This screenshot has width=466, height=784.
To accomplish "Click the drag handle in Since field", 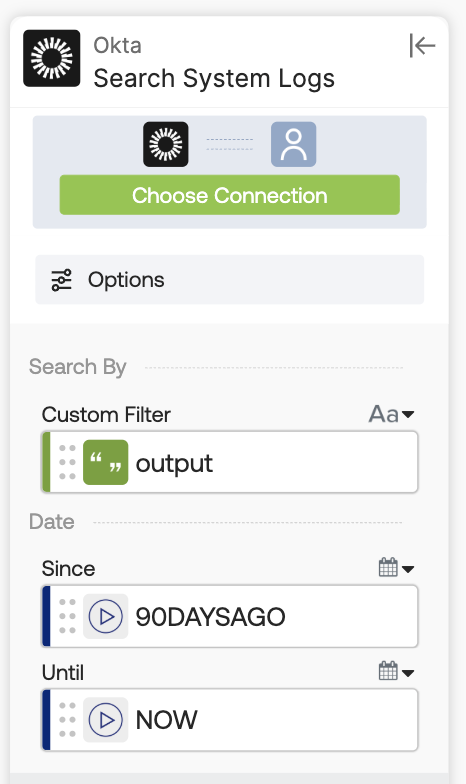I will [x=67, y=616].
